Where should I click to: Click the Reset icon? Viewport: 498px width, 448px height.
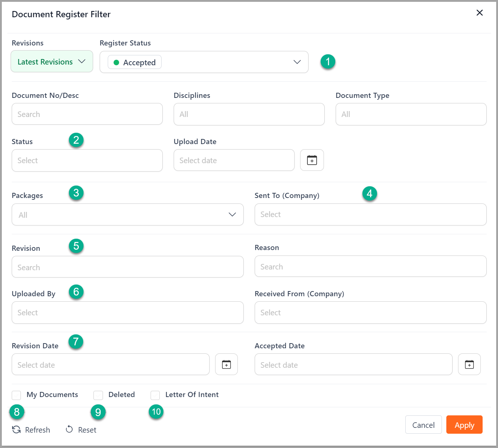[x=69, y=429]
